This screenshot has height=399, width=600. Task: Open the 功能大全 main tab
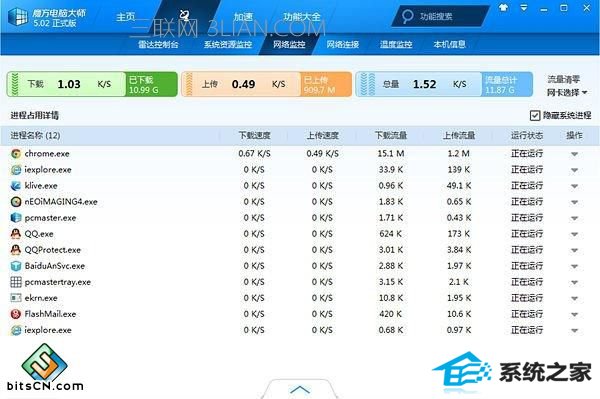(x=302, y=17)
